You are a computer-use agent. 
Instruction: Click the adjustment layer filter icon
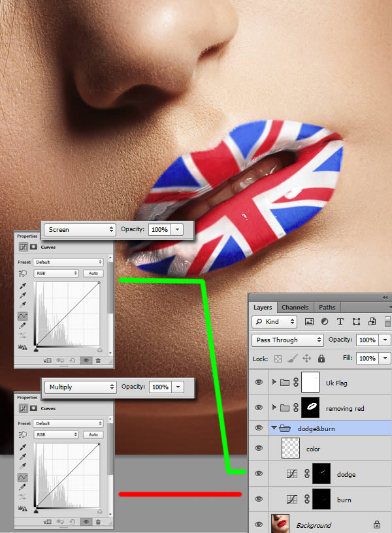[325, 322]
